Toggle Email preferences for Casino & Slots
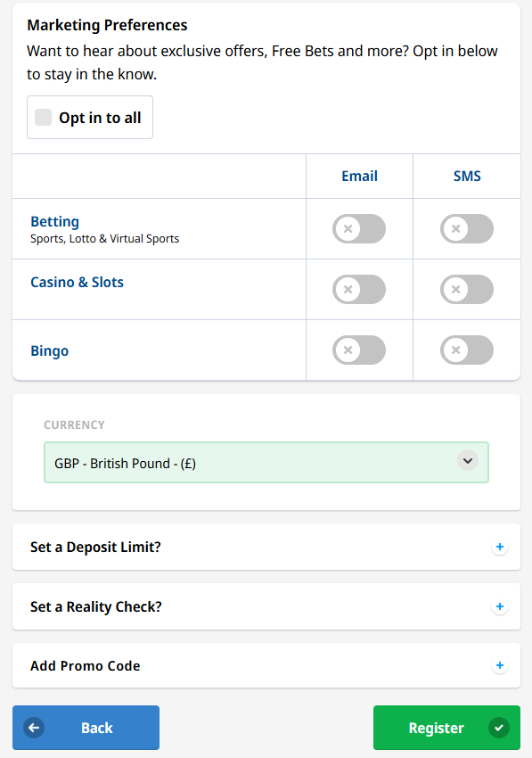532x758 pixels. click(359, 290)
